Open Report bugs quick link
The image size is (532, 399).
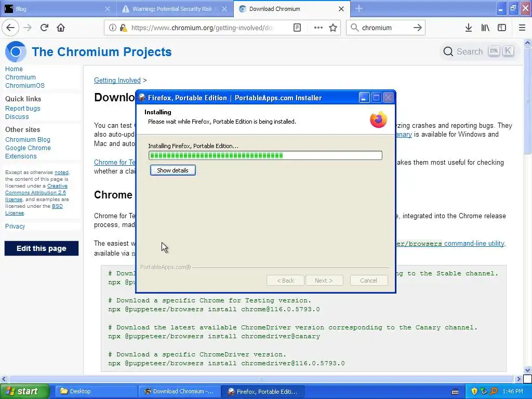pos(23,109)
